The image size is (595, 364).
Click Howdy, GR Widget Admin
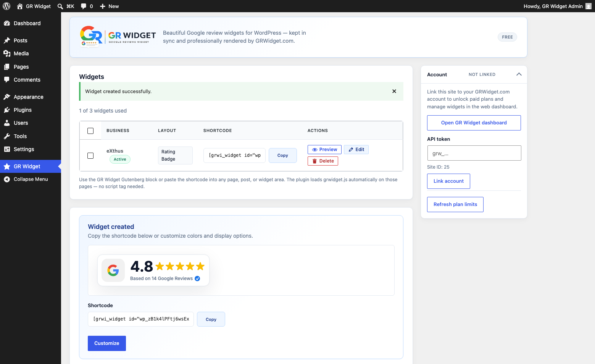[553, 6]
